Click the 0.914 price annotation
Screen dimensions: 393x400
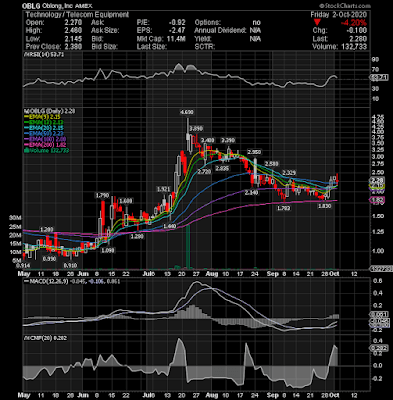coord(23,265)
